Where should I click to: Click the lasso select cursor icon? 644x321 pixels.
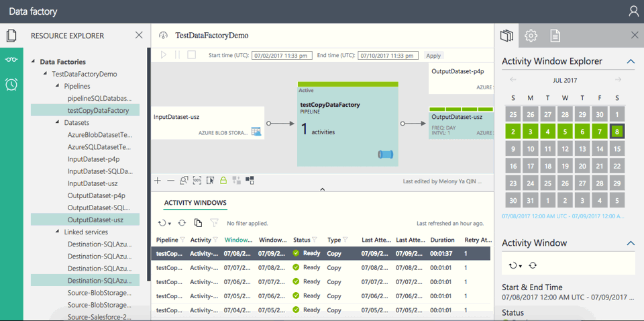(x=210, y=180)
